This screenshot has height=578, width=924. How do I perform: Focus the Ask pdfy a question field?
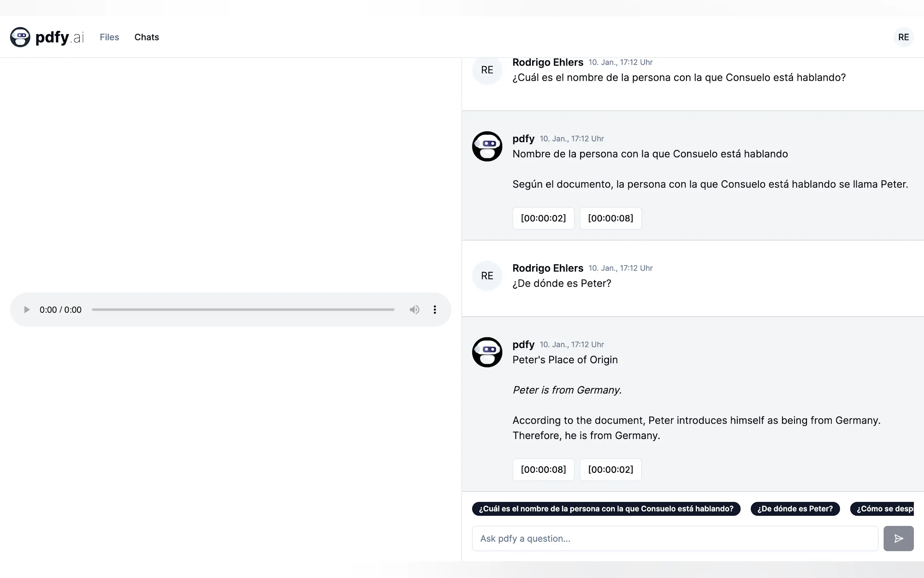click(674, 538)
